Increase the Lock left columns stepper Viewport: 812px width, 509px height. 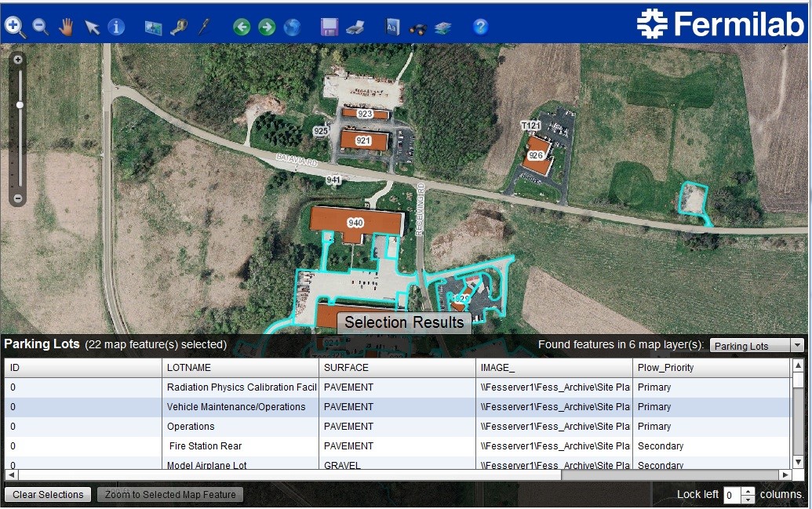tap(748, 491)
